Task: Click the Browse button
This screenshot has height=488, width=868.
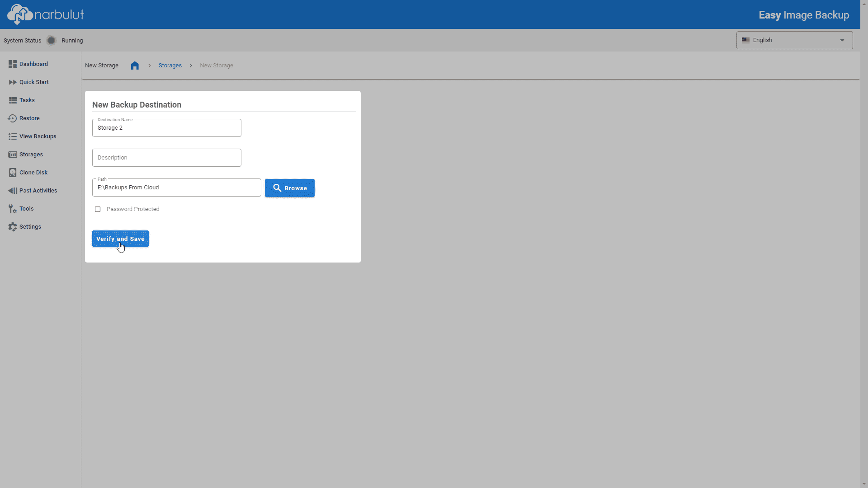Action: pos(290,188)
